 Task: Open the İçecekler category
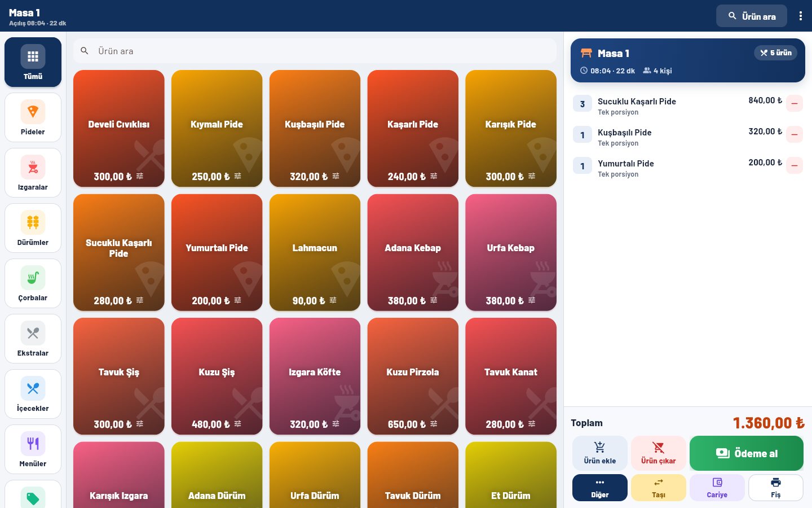coord(33,394)
